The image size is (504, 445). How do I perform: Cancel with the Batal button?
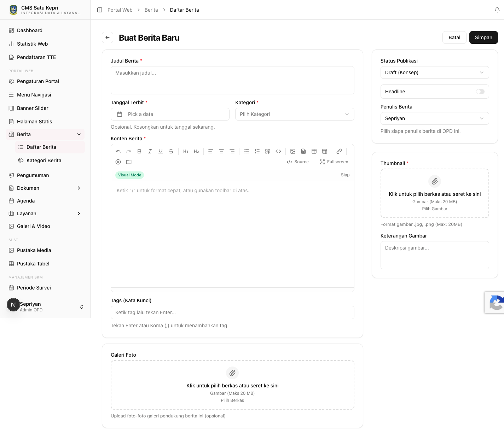point(454,37)
